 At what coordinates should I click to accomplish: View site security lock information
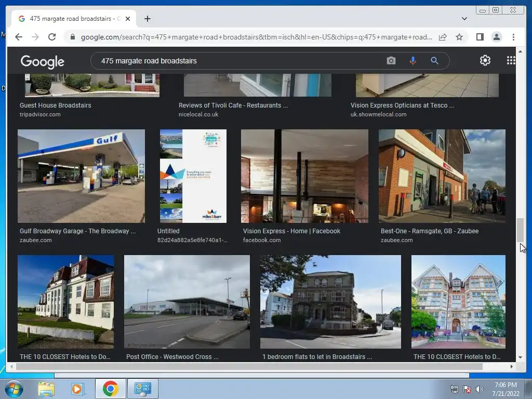pyautogui.click(x=72, y=37)
